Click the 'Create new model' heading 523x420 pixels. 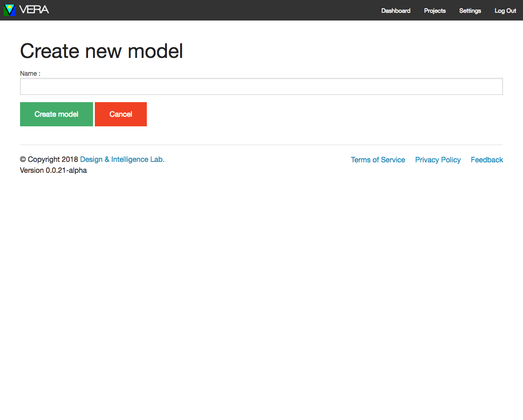pos(101,51)
